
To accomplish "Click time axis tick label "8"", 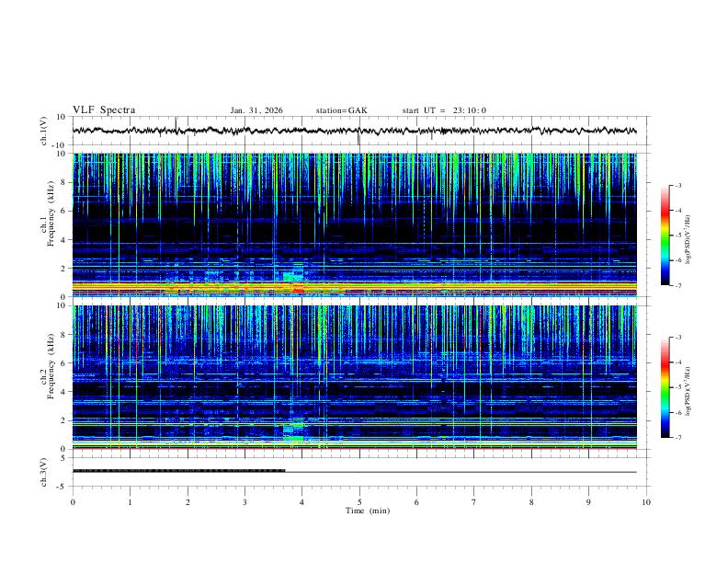I will [x=531, y=502].
